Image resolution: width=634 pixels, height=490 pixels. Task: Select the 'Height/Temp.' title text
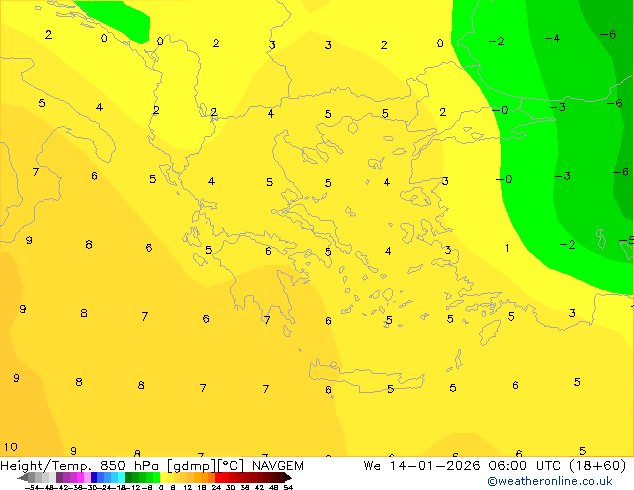[x=46, y=466]
